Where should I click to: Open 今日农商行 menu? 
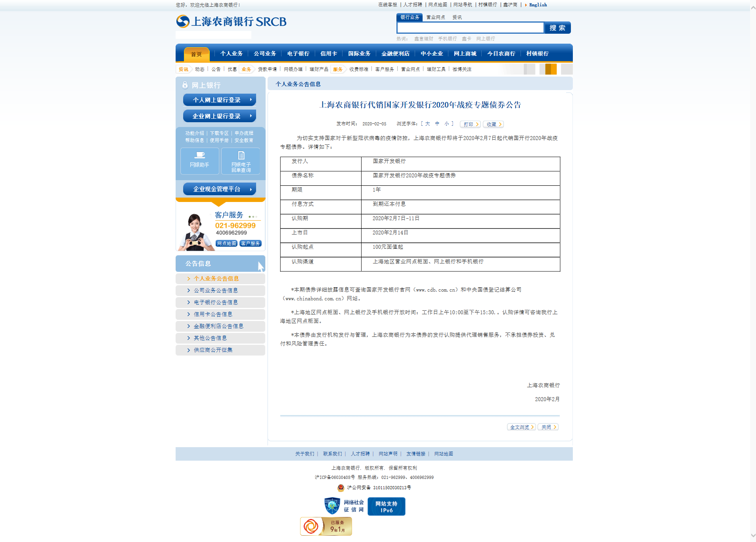tap(501, 54)
